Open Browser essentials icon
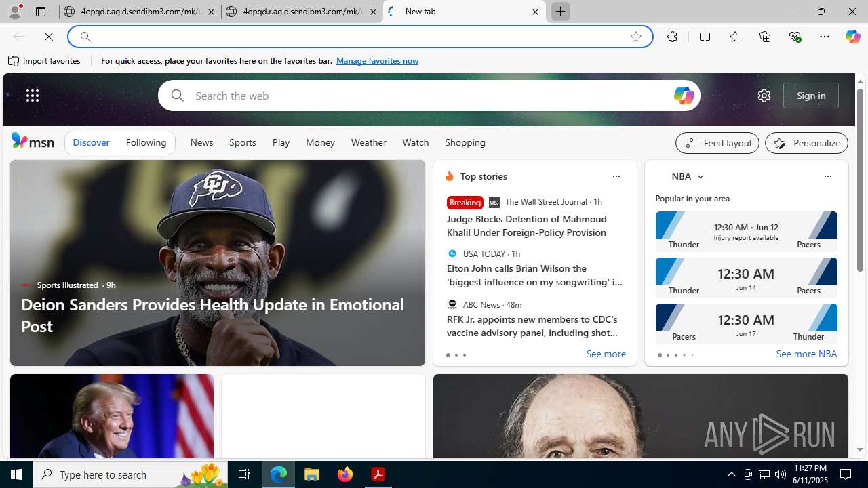Screen dimensions: 868x488 [x=795, y=37]
